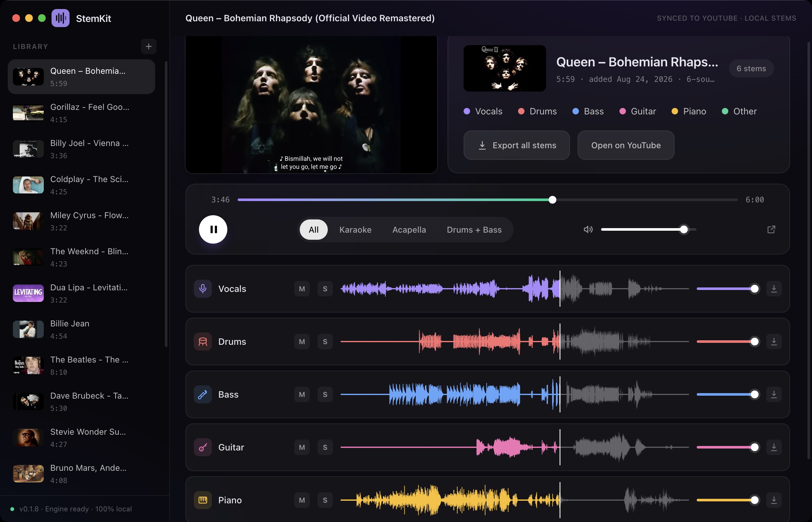The height and width of the screenshot is (522, 812).
Task: Solo the Vocals track
Action: coord(325,289)
